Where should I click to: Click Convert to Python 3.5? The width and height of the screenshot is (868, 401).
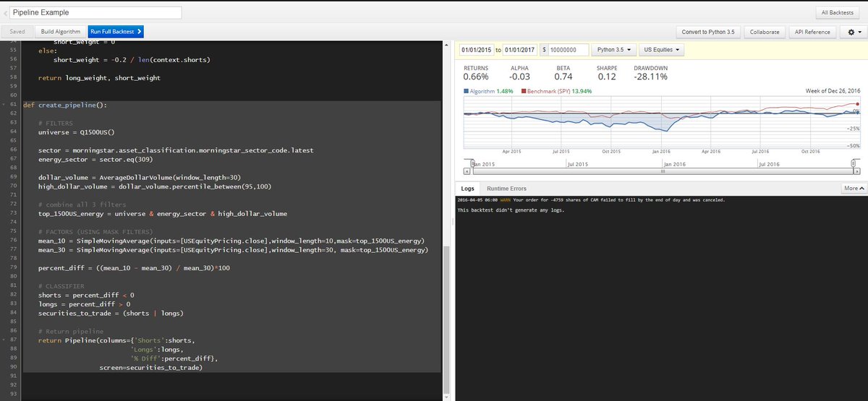709,32
